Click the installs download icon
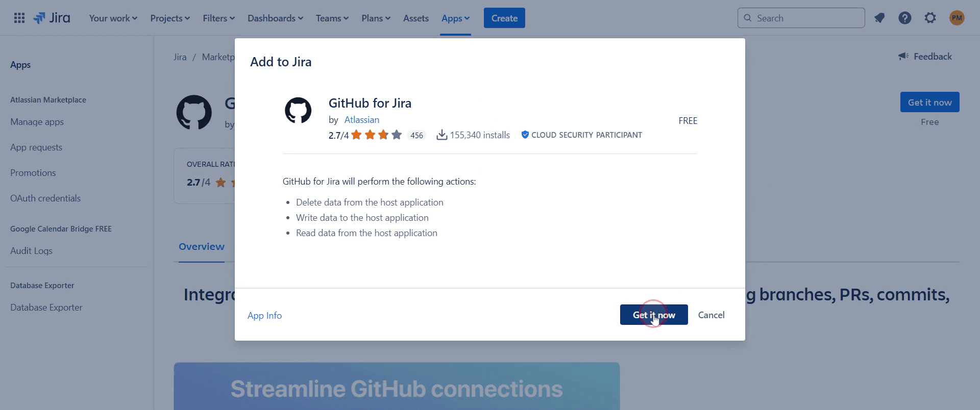This screenshot has height=410, width=980. click(x=442, y=135)
